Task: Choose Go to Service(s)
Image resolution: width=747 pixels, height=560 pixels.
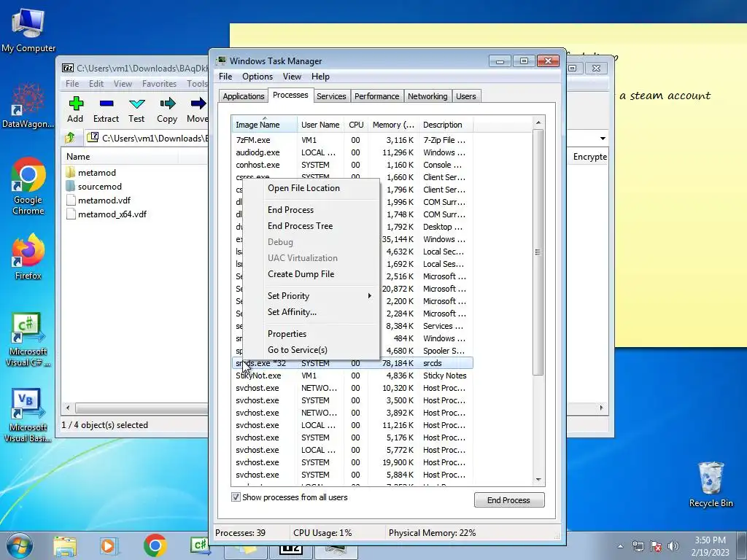Action: (311, 350)
